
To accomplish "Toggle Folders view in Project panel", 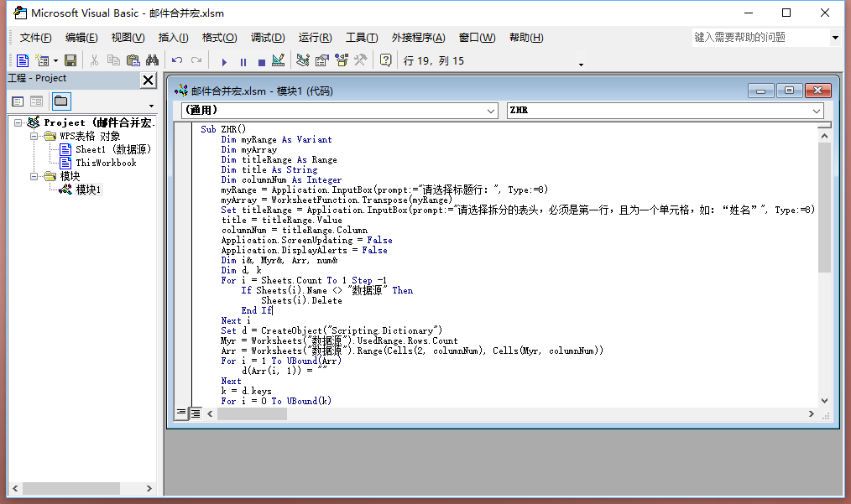I will [x=60, y=101].
